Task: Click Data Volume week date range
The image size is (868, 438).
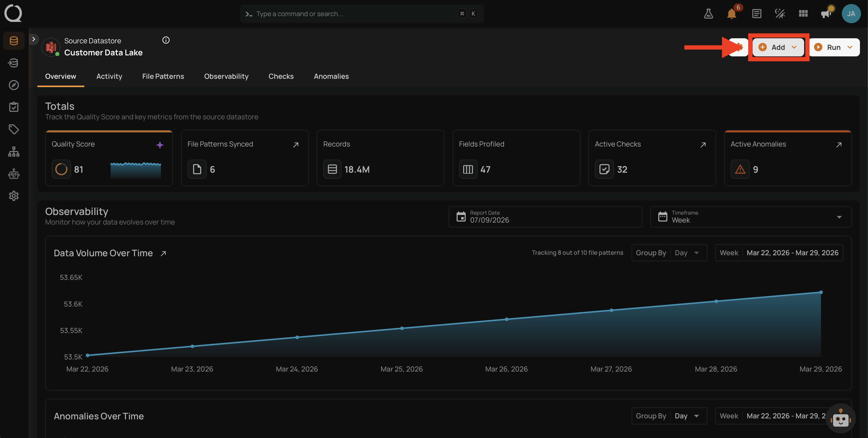Action: [x=779, y=253]
